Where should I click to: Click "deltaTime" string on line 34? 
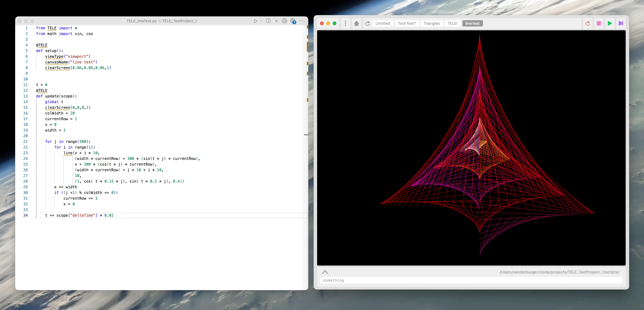coord(82,215)
